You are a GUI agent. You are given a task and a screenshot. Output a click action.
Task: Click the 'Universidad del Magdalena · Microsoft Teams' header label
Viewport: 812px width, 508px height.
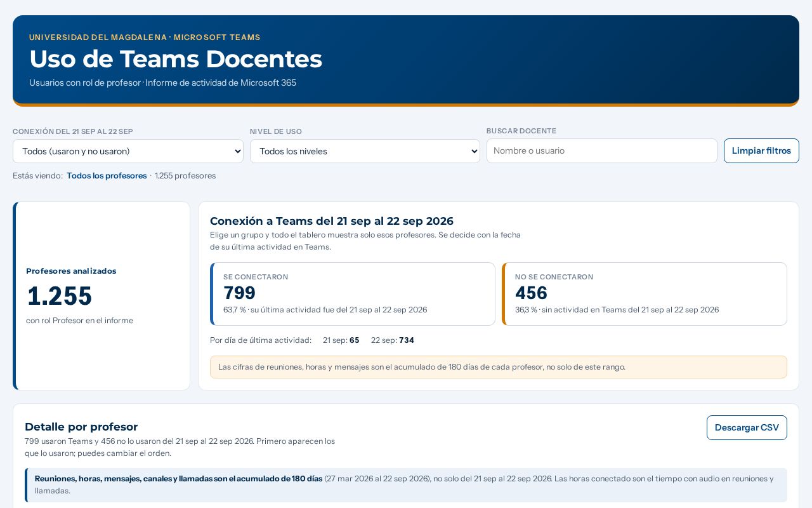[x=145, y=37]
